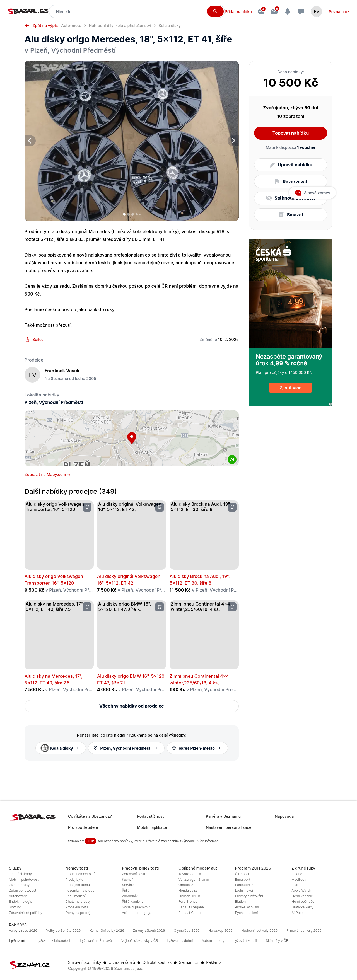
Task: Open the notifications bell icon
Action: pyautogui.click(x=287, y=11)
